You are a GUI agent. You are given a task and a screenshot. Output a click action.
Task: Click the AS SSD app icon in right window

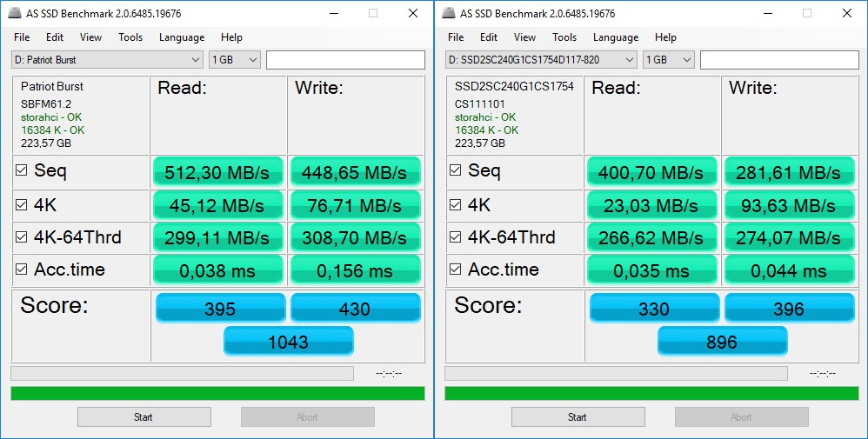(449, 14)
